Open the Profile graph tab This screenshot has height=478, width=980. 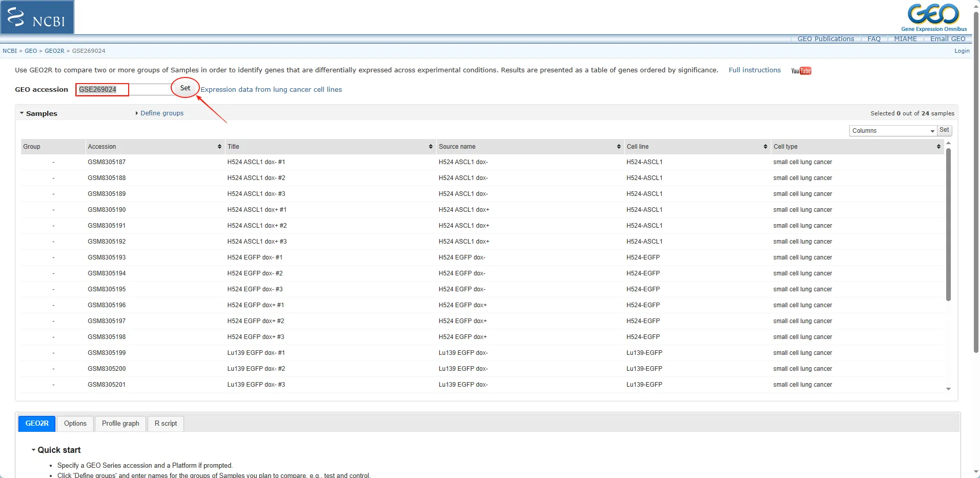coord(120,424)
